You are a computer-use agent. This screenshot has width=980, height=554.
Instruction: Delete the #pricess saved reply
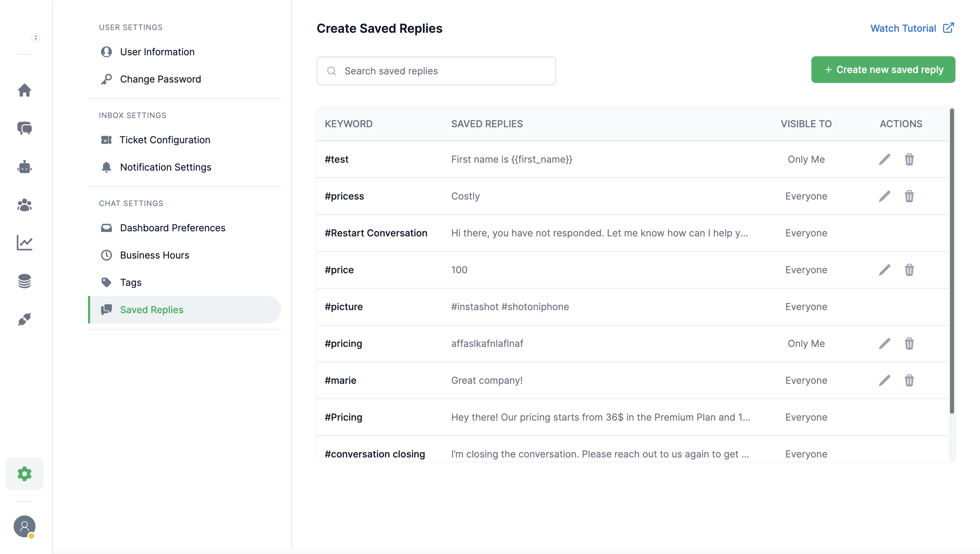(909, 196)
